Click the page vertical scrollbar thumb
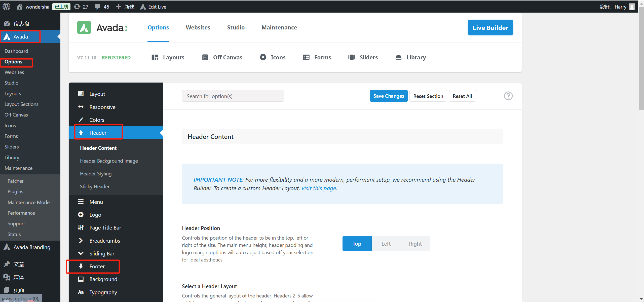This screenshot has width=644, height=302. click(641, 58)
